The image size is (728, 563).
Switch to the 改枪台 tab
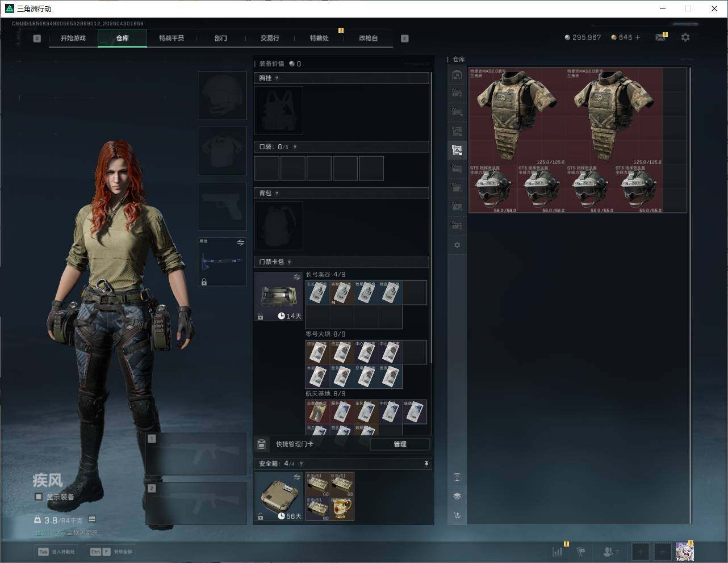[368, 38]
